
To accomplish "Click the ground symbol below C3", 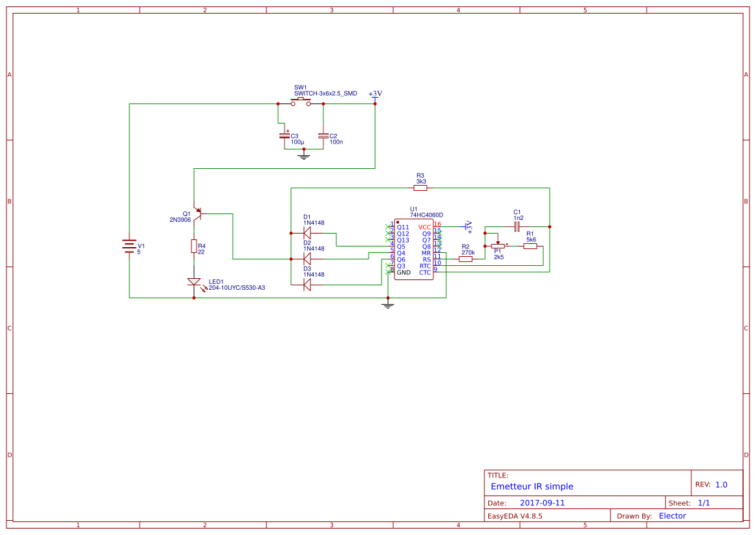I will 304,156.
